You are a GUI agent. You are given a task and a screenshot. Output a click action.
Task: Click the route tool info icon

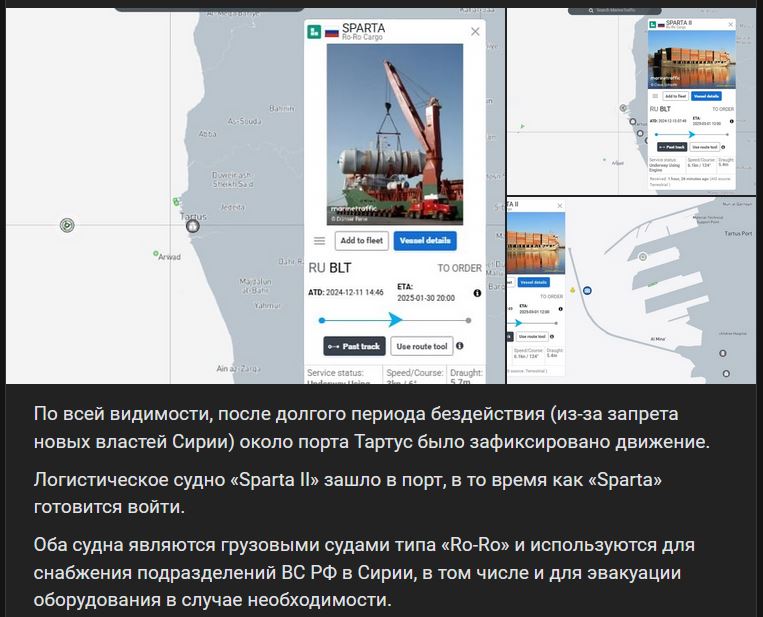pos(467,346)
